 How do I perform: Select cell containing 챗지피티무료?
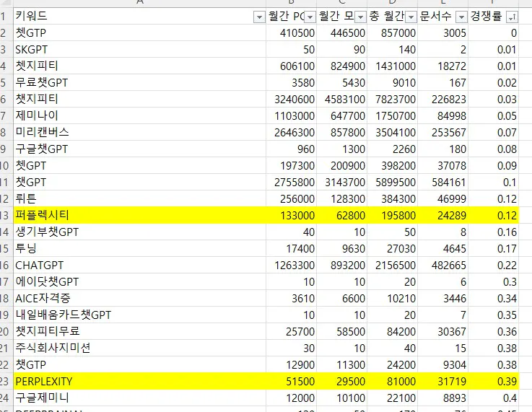139,332
